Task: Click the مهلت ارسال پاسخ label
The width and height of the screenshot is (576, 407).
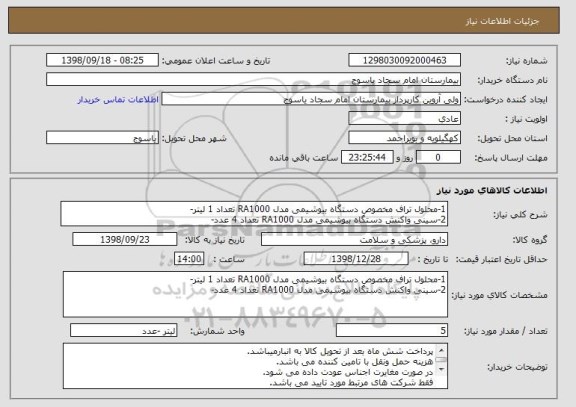Action: point(511,158)
